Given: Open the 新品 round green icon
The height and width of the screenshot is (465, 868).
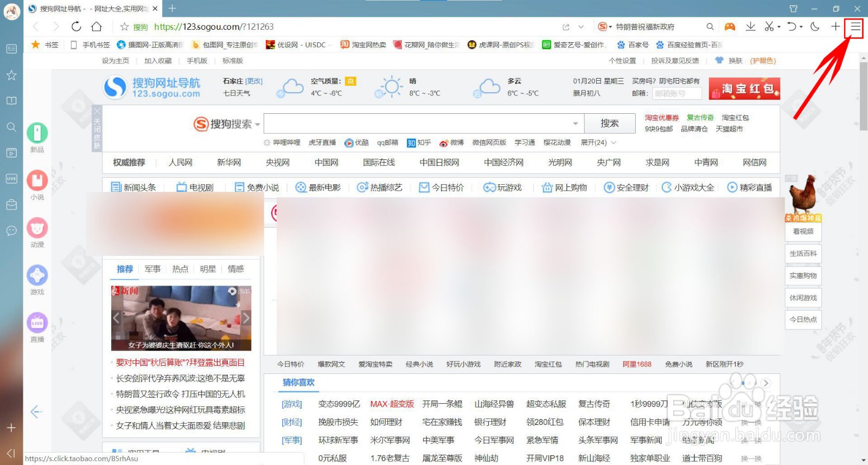Looking at the screenshot, I should coord(37,133).
